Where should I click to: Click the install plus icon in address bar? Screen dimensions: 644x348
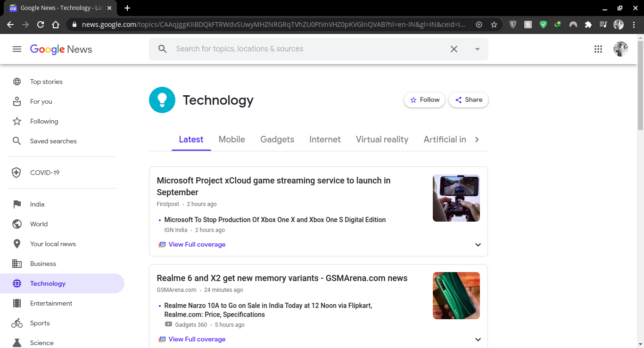pyautogui.click(x=479, y=25)
